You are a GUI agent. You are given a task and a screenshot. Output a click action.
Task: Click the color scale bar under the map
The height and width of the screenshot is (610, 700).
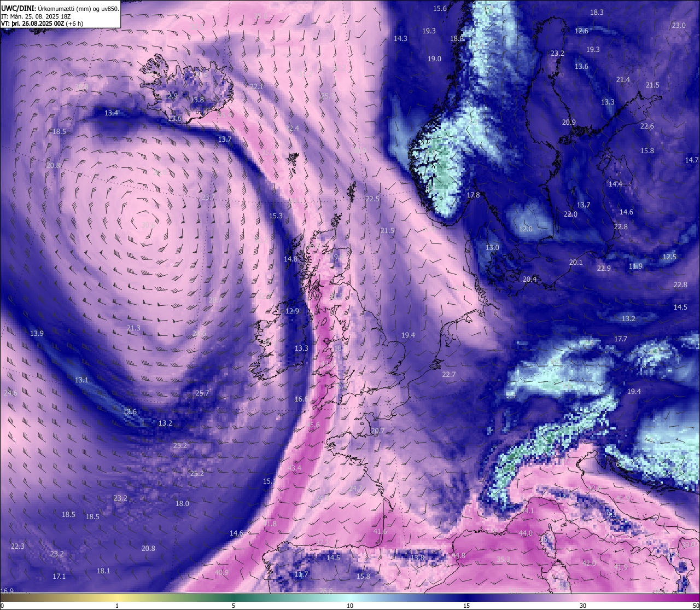(350, 598)
